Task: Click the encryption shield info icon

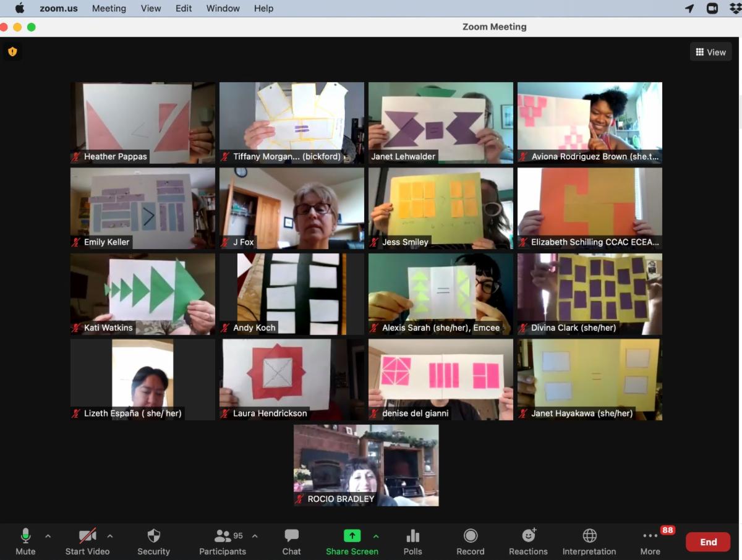Action: [12, 52]
